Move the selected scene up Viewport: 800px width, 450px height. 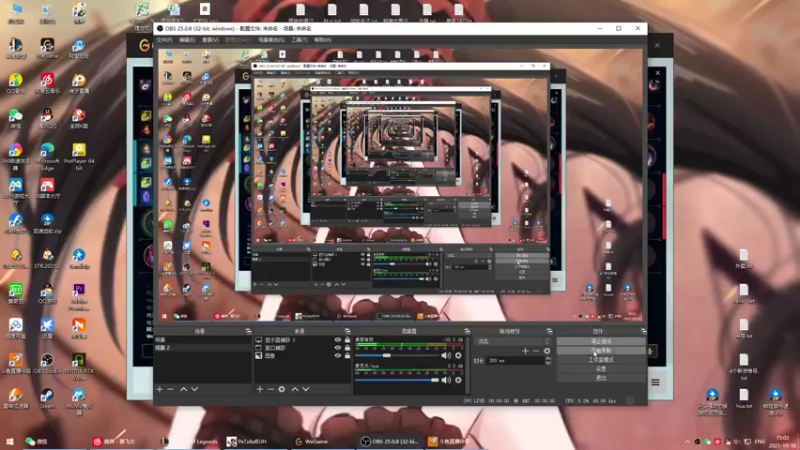[x=184, y=389]
